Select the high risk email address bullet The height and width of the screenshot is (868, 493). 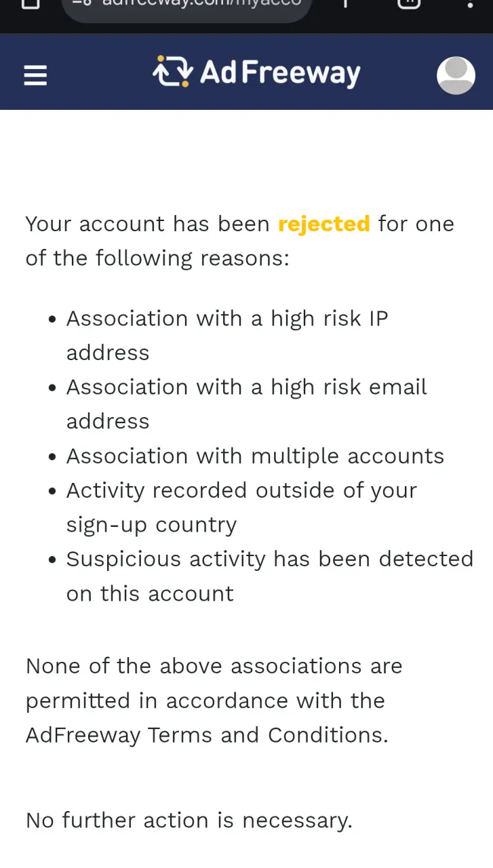coord(247,404)
